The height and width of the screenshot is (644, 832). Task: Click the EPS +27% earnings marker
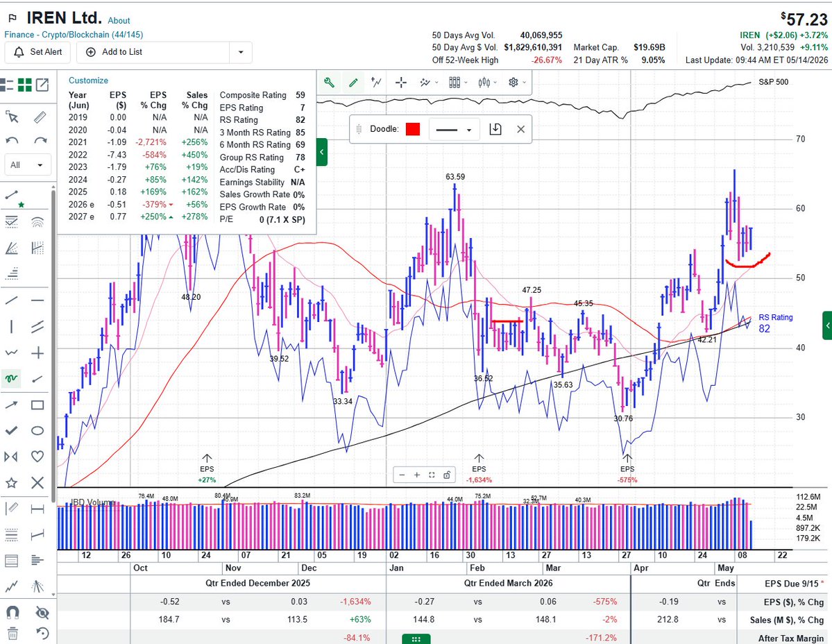tap(207, 468)
